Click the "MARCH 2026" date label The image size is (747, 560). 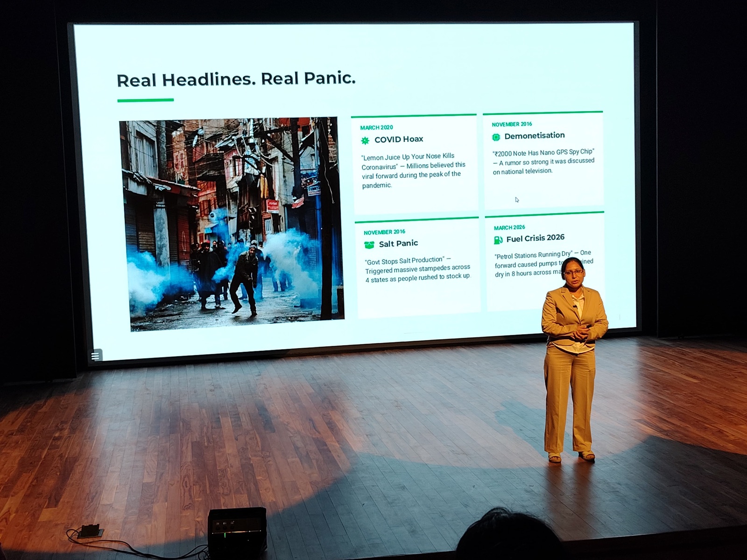coord(509,227)
